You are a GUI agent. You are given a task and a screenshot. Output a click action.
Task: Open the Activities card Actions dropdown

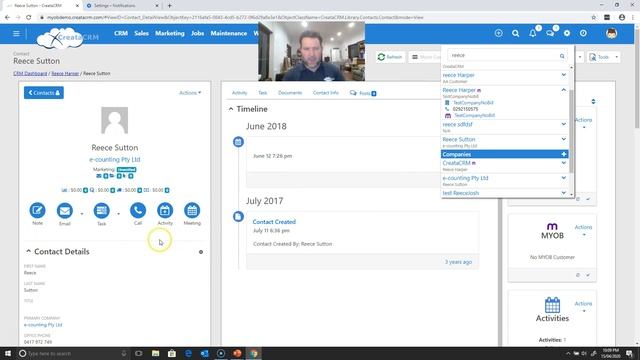point(583,307)
